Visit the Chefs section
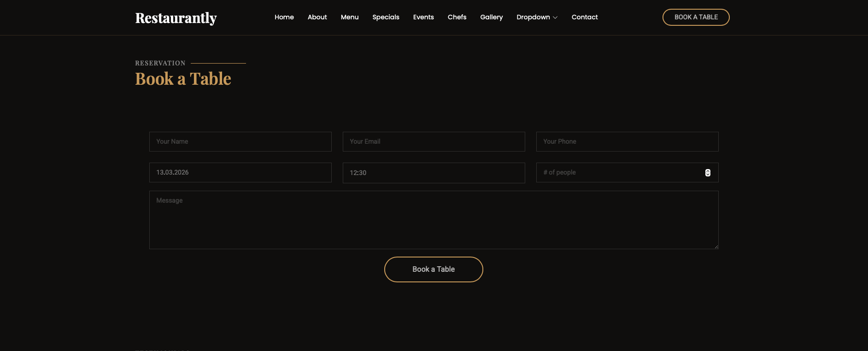 (x=457, y=17)
